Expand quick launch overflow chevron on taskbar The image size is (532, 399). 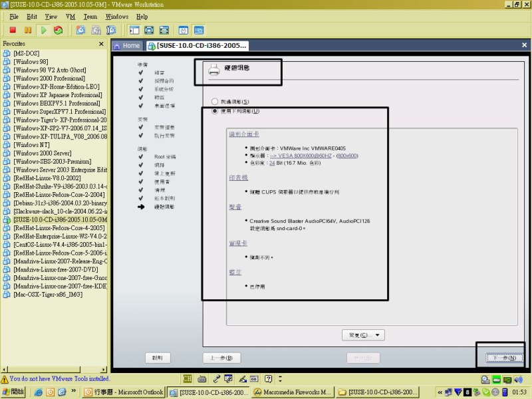point(73,391)
